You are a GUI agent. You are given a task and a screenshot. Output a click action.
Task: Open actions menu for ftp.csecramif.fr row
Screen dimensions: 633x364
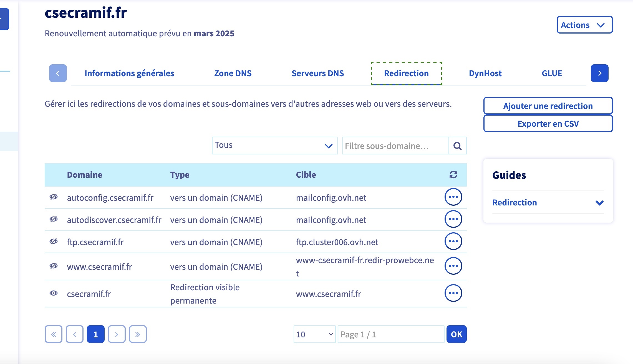[x=453, y=241]
